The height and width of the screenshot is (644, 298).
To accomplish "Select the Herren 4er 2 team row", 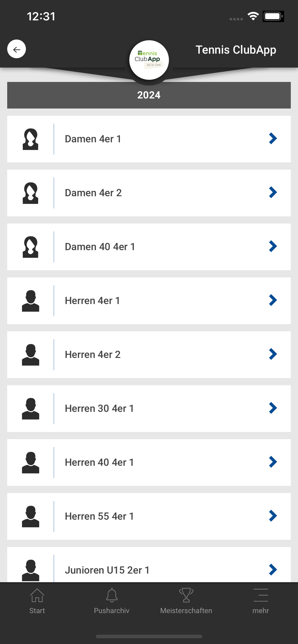I will [x=149, y=355].
